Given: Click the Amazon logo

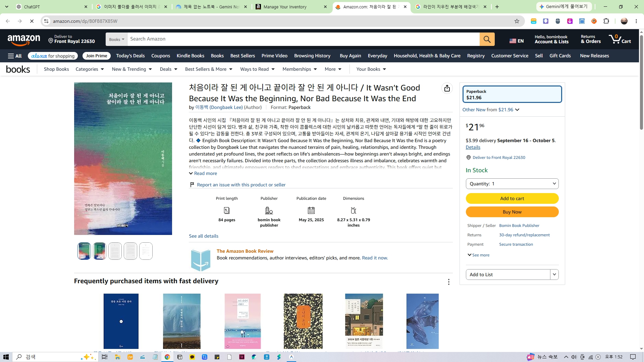Looking at the screenshot, I should click(24, 40).
